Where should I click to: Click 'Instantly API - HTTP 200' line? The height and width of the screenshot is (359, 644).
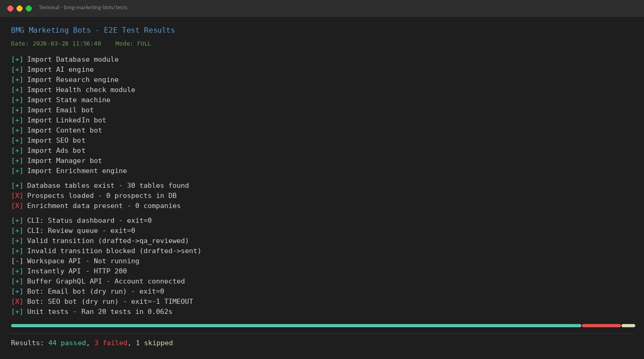point(69,271)
